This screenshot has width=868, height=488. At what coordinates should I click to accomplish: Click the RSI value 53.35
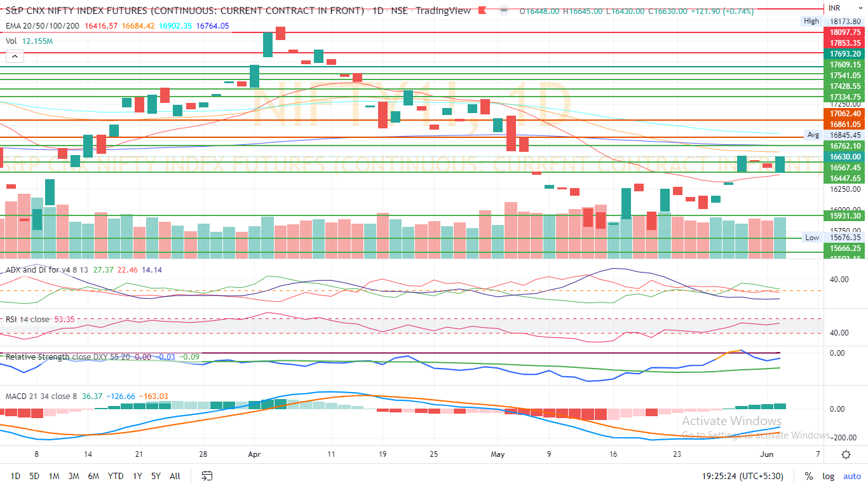click(x=65, y=319)
